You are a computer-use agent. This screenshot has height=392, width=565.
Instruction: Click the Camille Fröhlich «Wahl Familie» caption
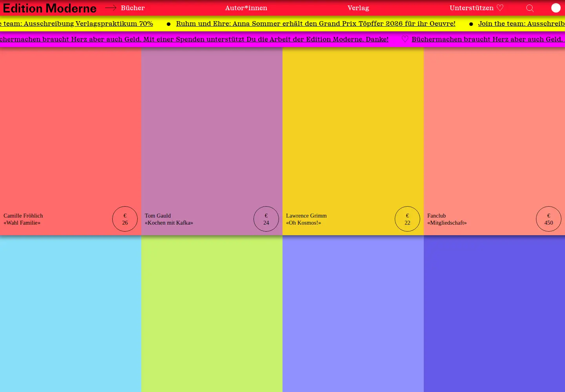(23, 219)
